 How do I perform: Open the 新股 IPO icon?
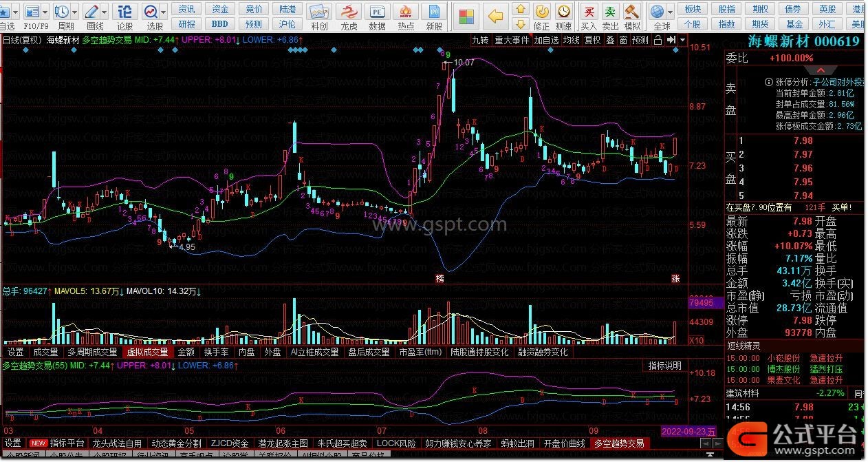434,12
